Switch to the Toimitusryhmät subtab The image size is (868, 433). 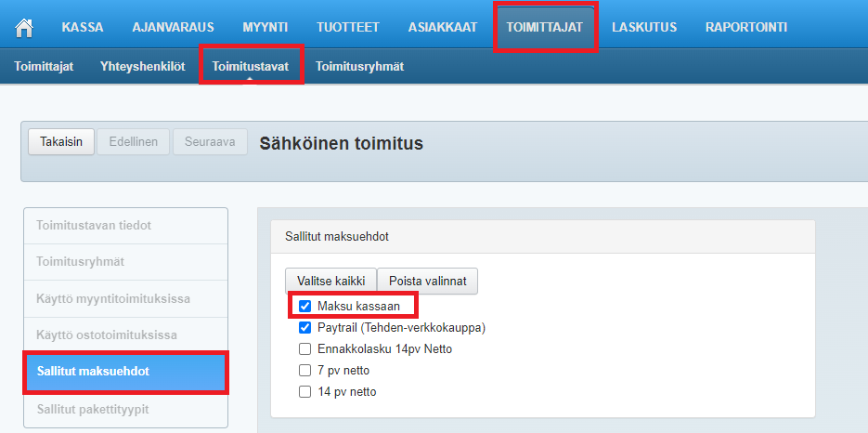click(x=359, y=67)
